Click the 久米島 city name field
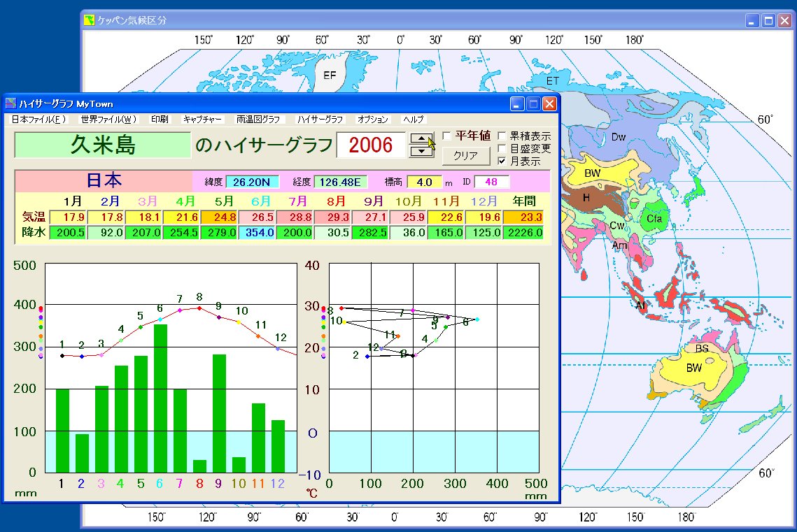 pos(103,145)
